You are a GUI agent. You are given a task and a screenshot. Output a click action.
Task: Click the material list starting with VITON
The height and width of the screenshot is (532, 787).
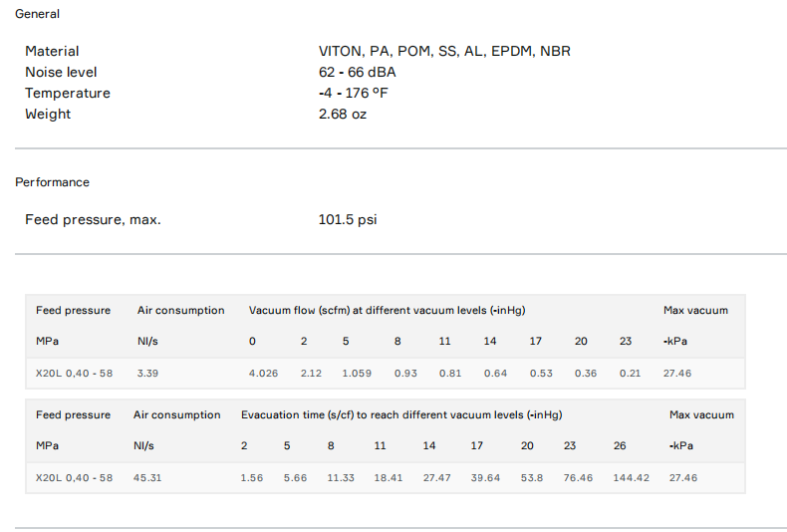[x=444, y=51]
